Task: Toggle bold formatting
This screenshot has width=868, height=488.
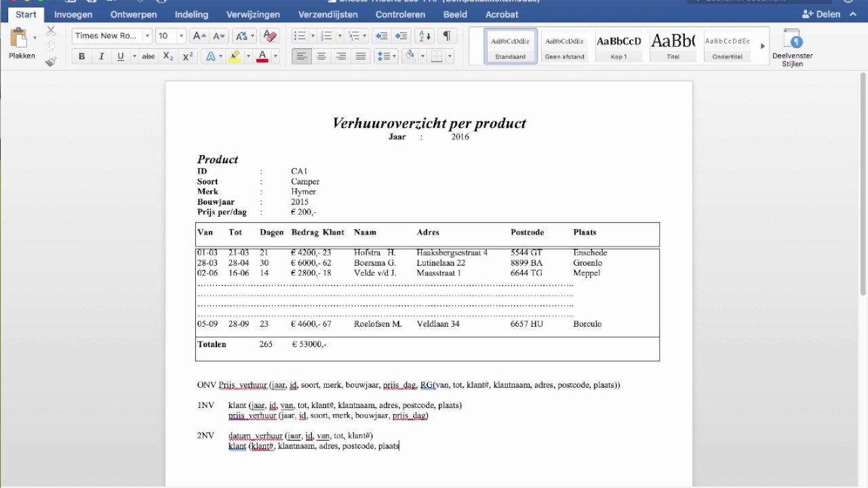Action: tap(82, 56)
